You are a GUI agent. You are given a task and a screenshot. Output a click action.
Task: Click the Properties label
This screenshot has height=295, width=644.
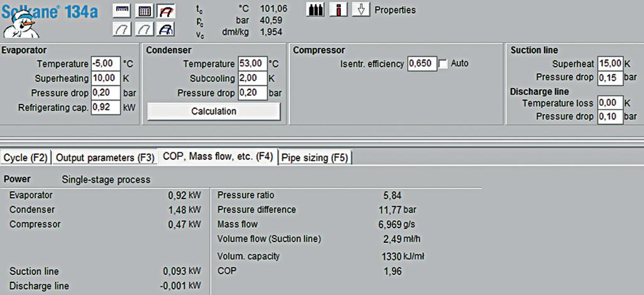(x=395, y=10)
